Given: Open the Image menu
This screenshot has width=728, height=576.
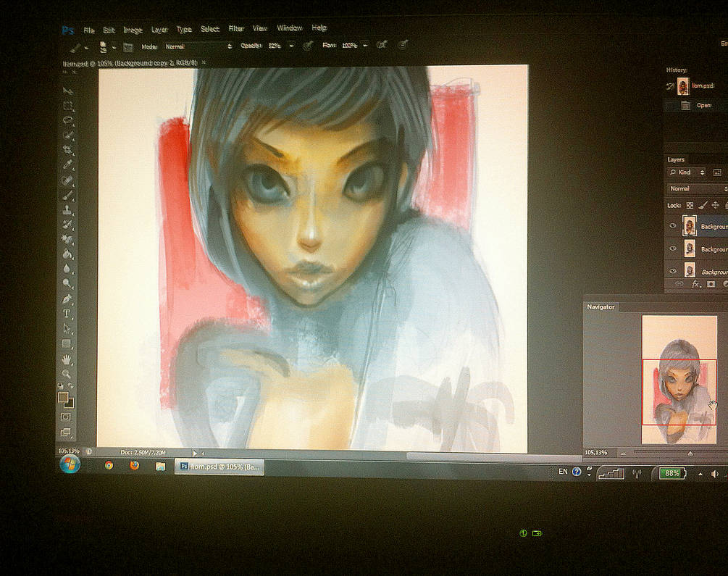Looking at the screenshot, I should click(x=133, y=30).
